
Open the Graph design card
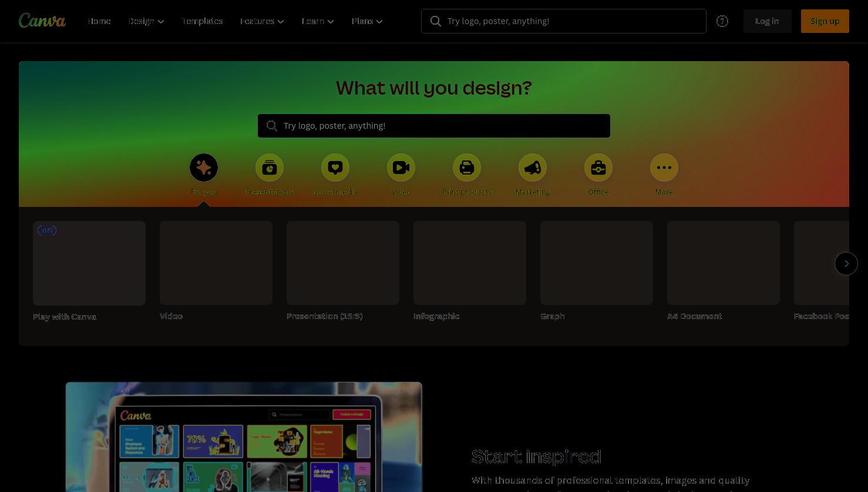point(597,263)
